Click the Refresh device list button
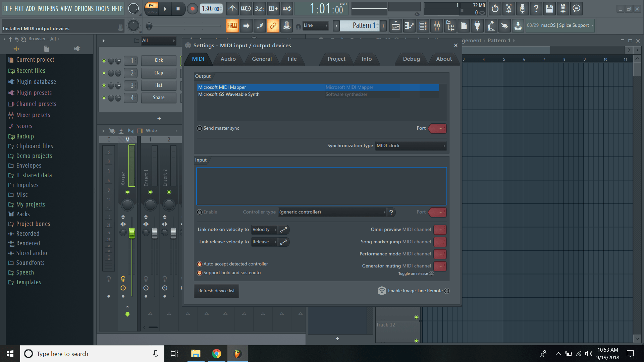The width and height of the screenshot is (644, 362). point(216,291)
